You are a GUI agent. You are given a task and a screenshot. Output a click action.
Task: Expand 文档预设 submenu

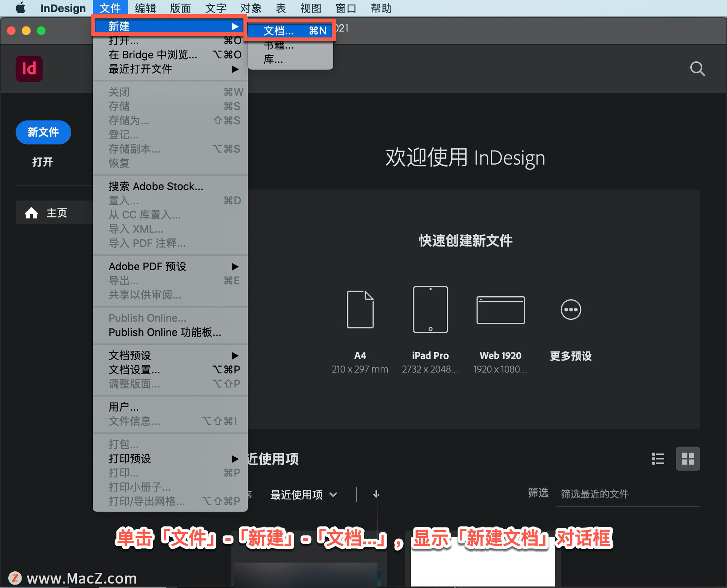170,355
